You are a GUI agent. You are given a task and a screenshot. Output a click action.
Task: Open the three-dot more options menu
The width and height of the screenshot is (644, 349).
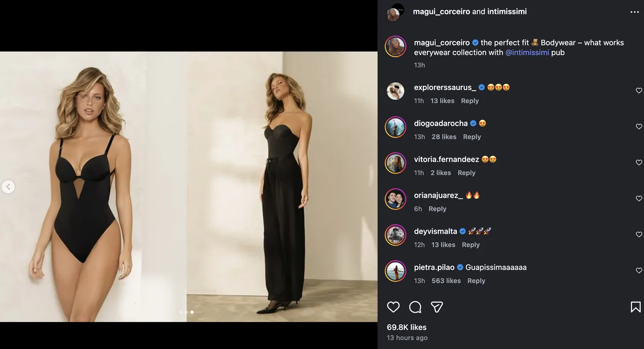point(635,12)
